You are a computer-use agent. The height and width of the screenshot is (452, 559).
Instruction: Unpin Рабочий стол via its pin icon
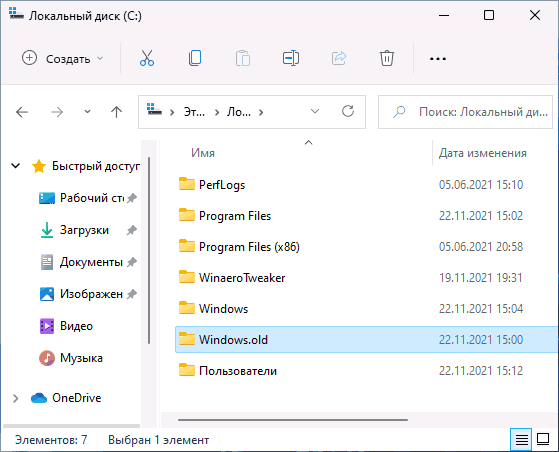point(132,198)
